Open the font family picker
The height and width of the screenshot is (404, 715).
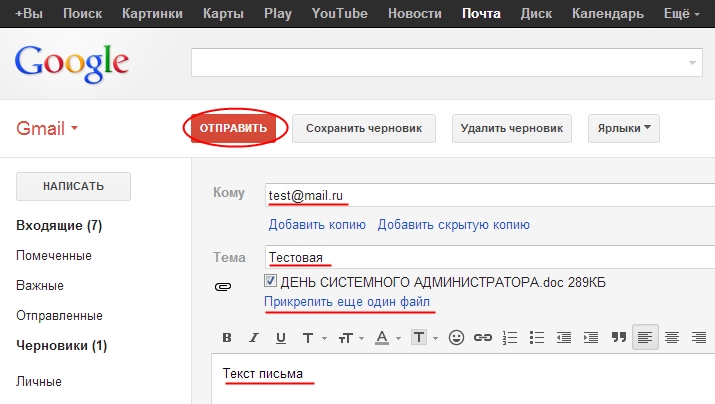(314, 338)
